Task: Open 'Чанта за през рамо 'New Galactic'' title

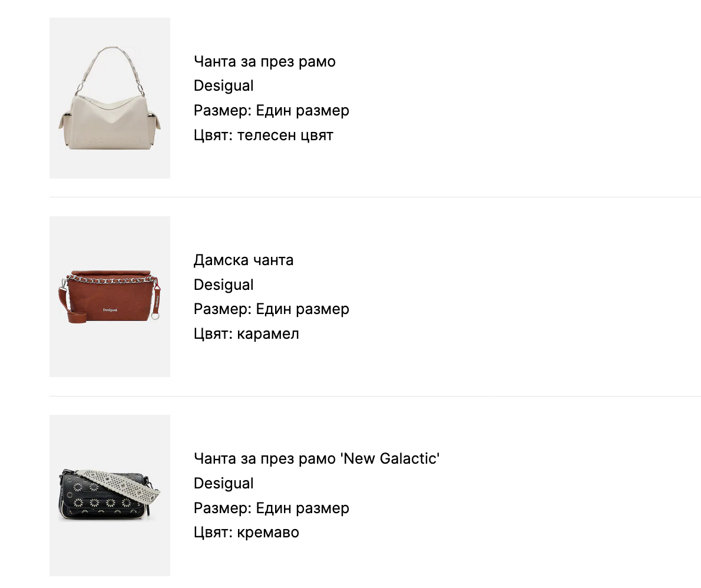Action: pyautogui.click(x=317, y=458)
